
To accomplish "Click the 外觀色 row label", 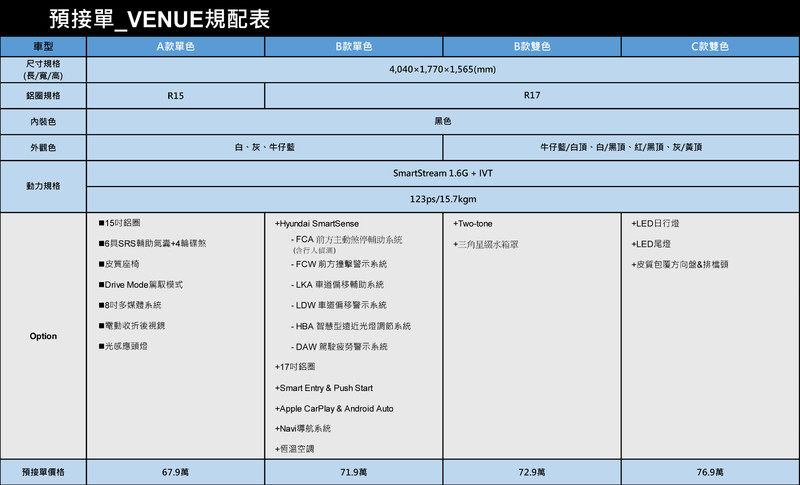I will click(x=43, y=148).
